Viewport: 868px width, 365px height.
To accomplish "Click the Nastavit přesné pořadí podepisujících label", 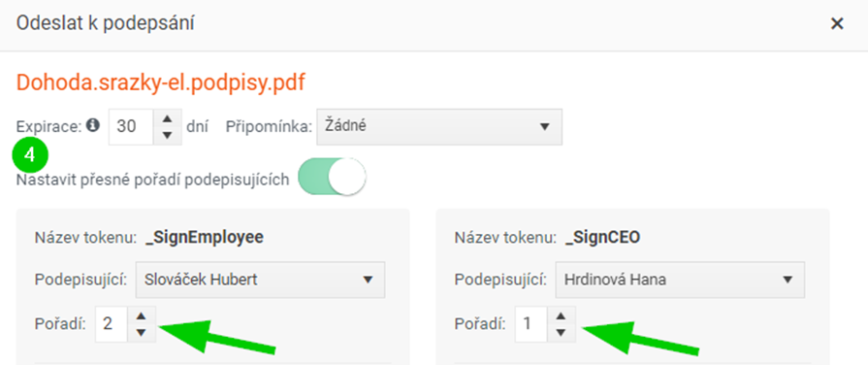I will (x=153, y=180).
